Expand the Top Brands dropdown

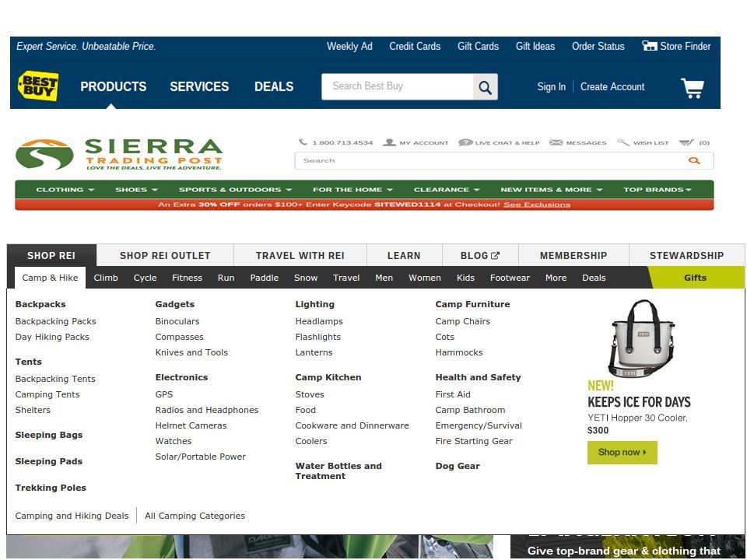pos(658,190)
